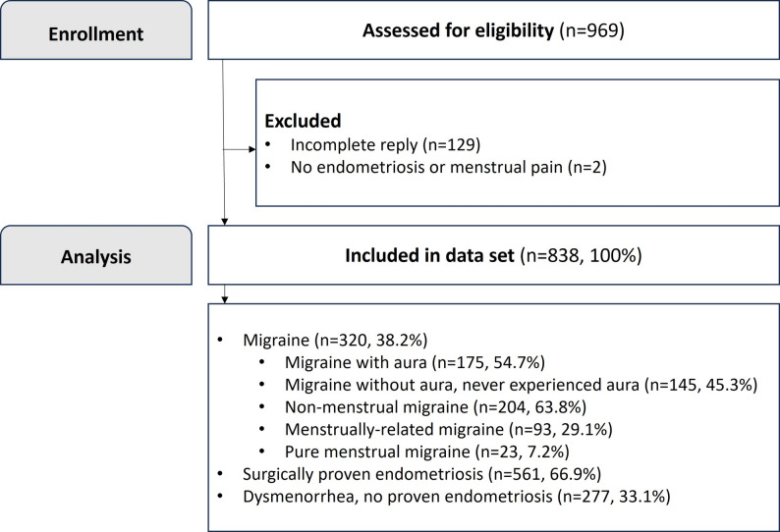
Task: Click the arrowhead pointing to Excluded box
Action: (252, 149)
